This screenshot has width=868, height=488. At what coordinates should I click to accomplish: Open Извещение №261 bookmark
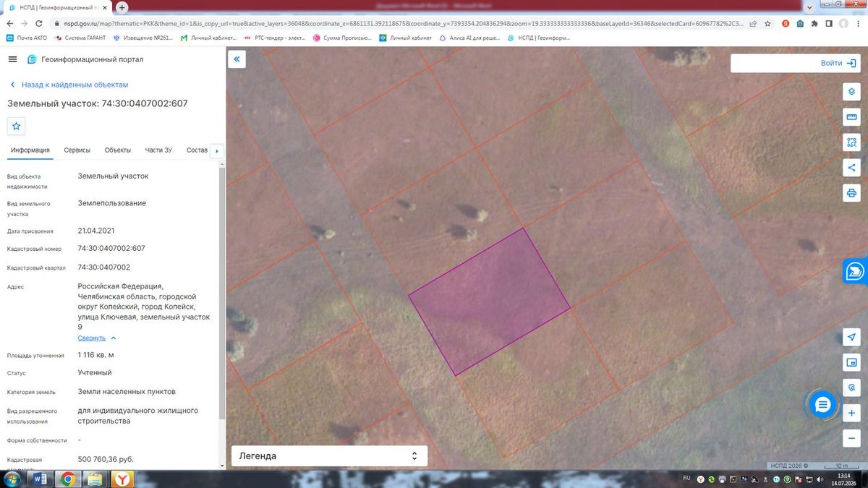143,38
